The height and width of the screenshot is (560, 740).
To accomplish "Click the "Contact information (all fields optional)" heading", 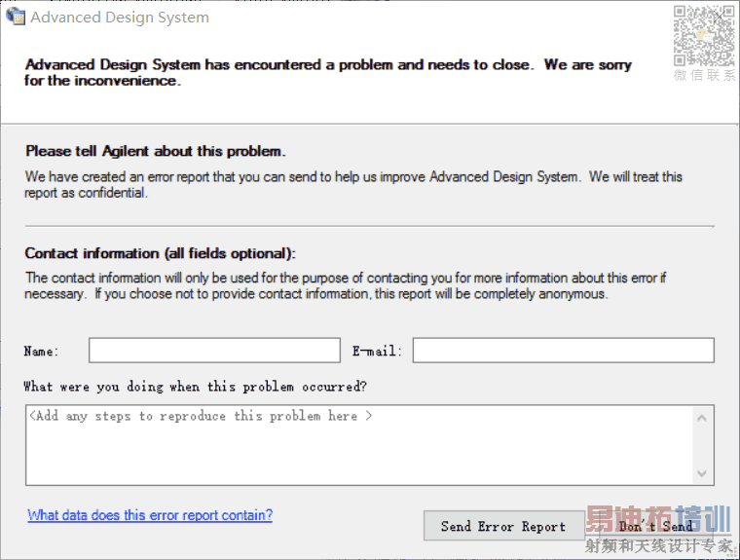I will [160, 253].
